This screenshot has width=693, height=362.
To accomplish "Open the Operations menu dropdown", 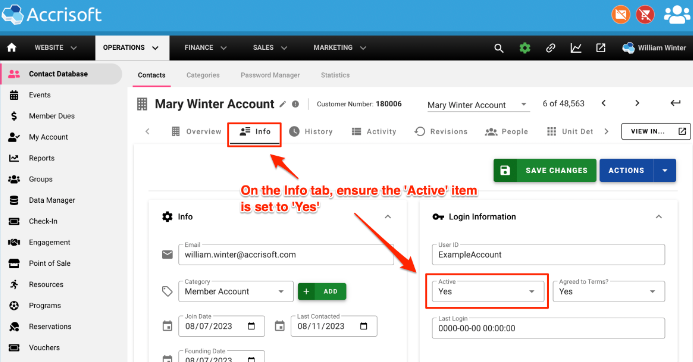I will pyautogui.click(x=131, y=48).
